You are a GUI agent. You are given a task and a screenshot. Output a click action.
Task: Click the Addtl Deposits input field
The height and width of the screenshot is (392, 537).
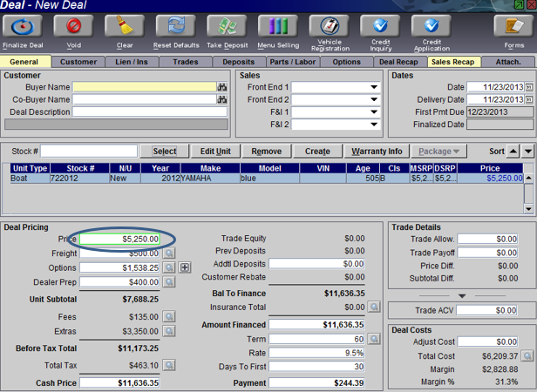tap(316, 264)
